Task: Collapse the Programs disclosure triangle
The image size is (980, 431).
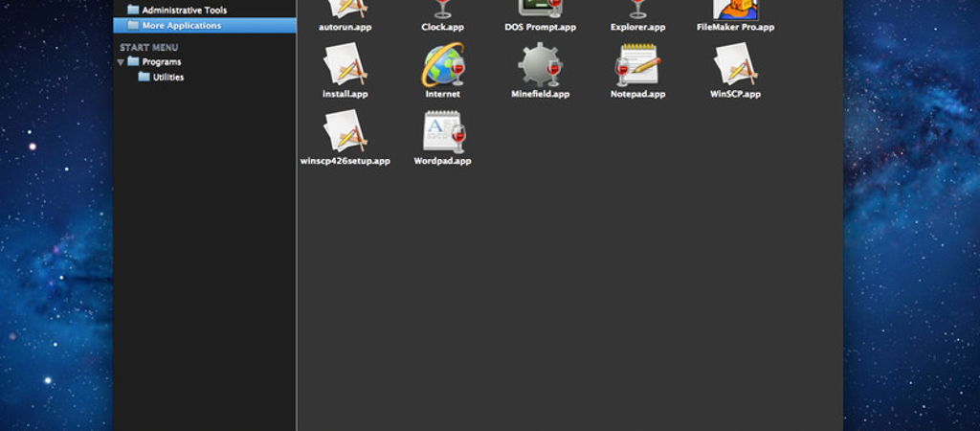Action: [120, 62]
